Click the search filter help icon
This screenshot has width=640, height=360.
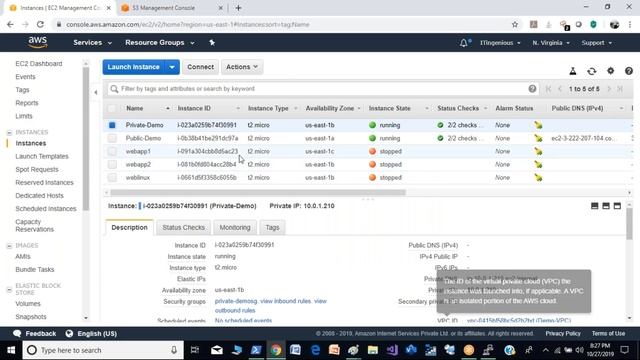532,89
